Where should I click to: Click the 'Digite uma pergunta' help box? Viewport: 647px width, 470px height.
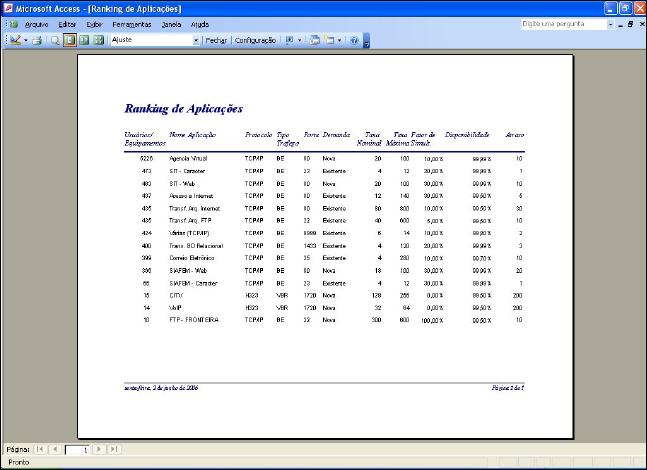[x=564, y=24]
